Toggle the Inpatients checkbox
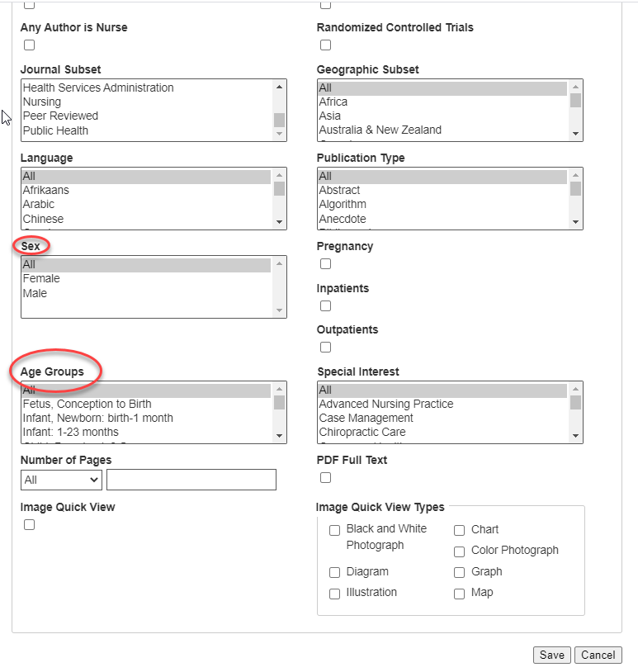 tap(326, 306)
